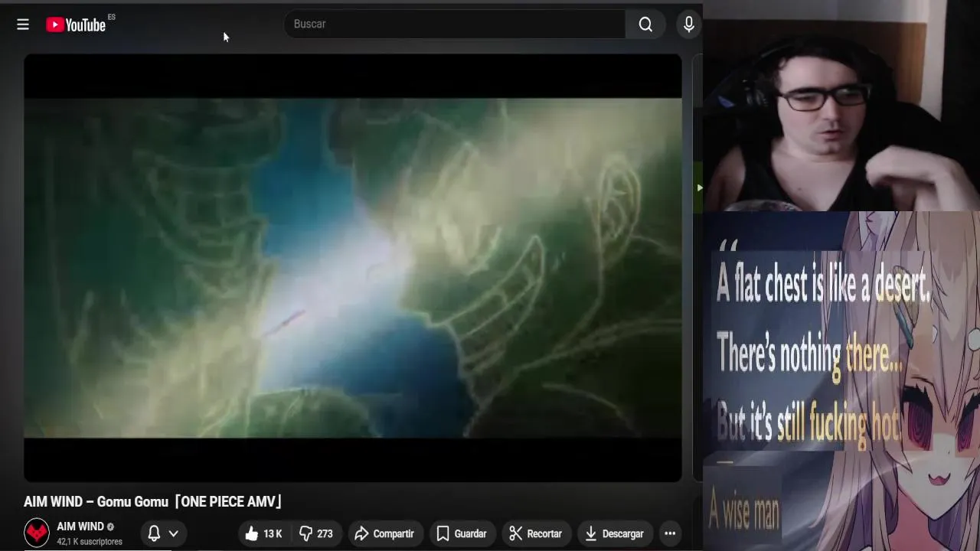Click the One Piece AMV video player
Image resolution: width=980 pixels, height=551 pixels.
pyautogui.click(x=352, y=268)
